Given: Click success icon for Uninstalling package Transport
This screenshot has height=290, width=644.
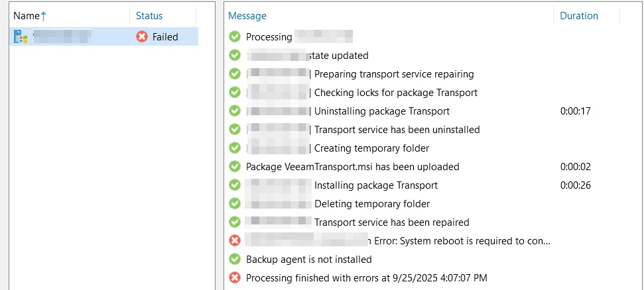Looking at the screenshot, I should tap(235, 111).
